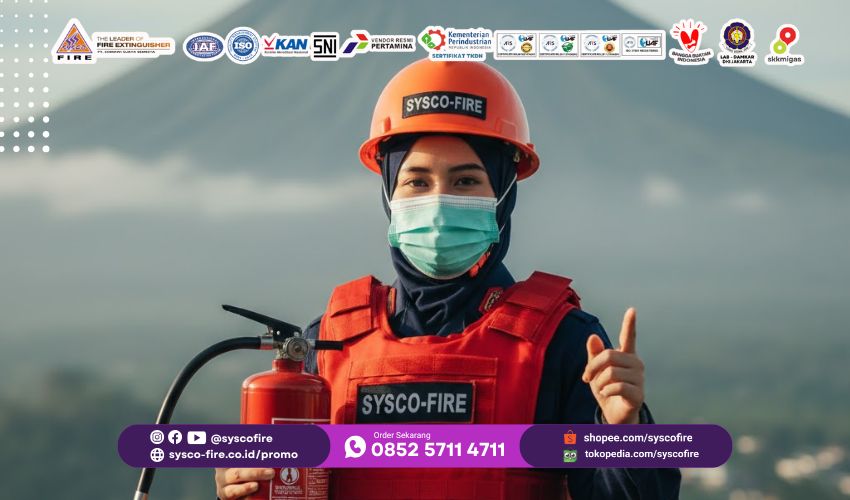Image resolution: width=850 pixels, height=500 pixels.
Task: Click the @syscofire handle
Action: point(242,438)
